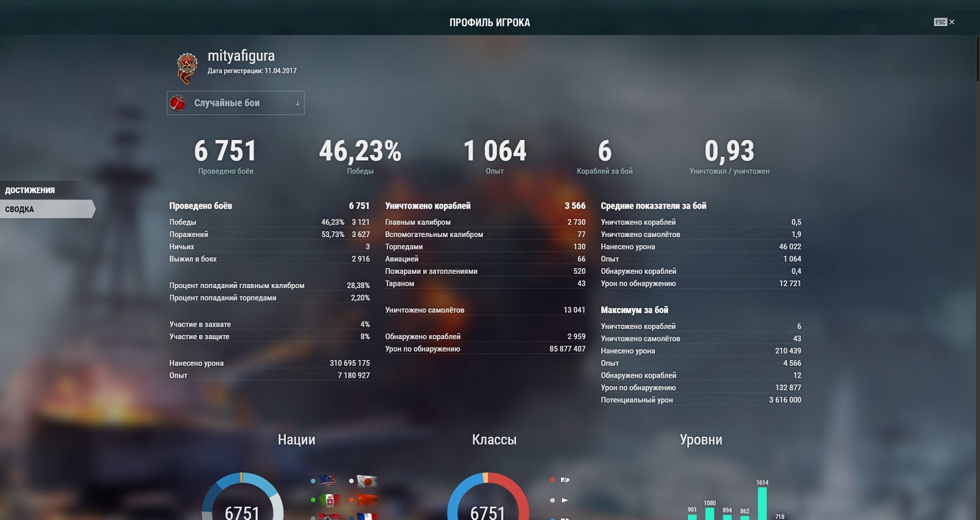
Task: Click the total experience value 7 180 927
Action: click(353, 375)
